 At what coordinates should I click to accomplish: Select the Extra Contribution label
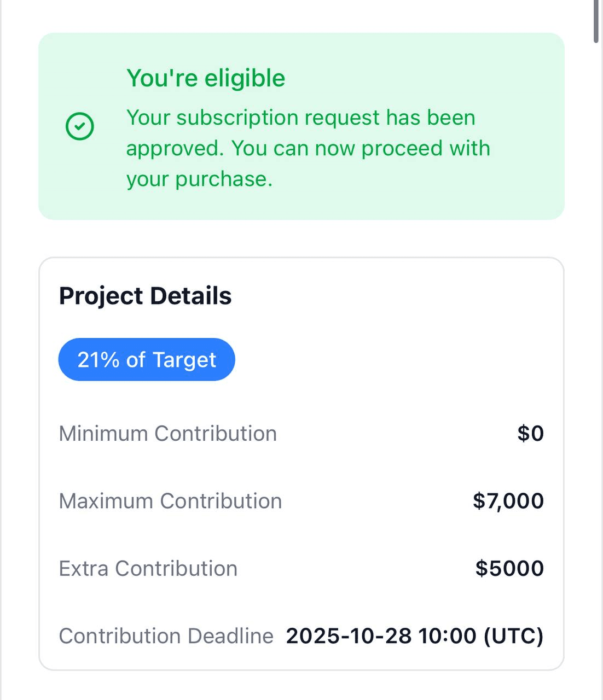(x=148, y=569)
